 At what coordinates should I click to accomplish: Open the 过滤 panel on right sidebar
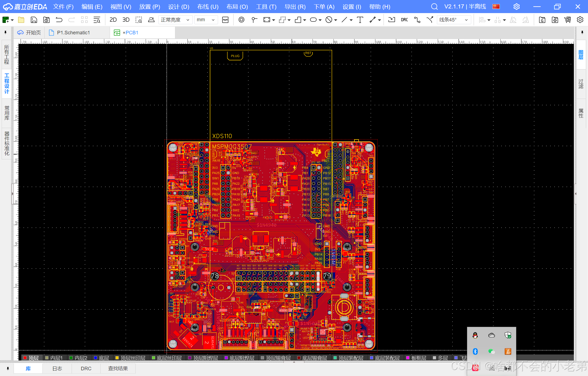[x=581, y=84]
